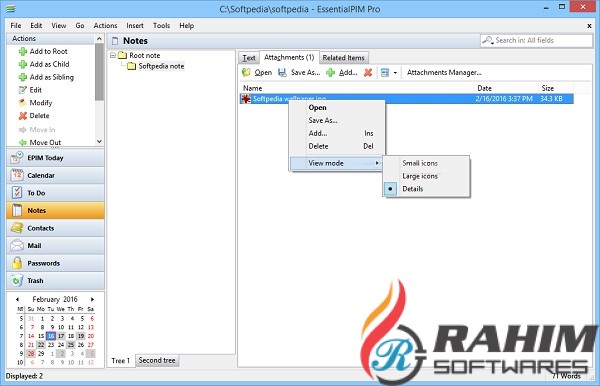
Task: Switch to the Related Items tab
Action: 343,58
